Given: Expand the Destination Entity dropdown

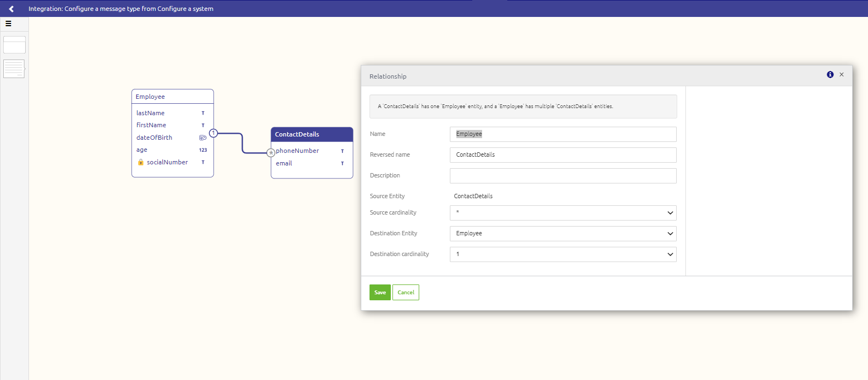Looking at the screenshot, I should tap(562, 234).
